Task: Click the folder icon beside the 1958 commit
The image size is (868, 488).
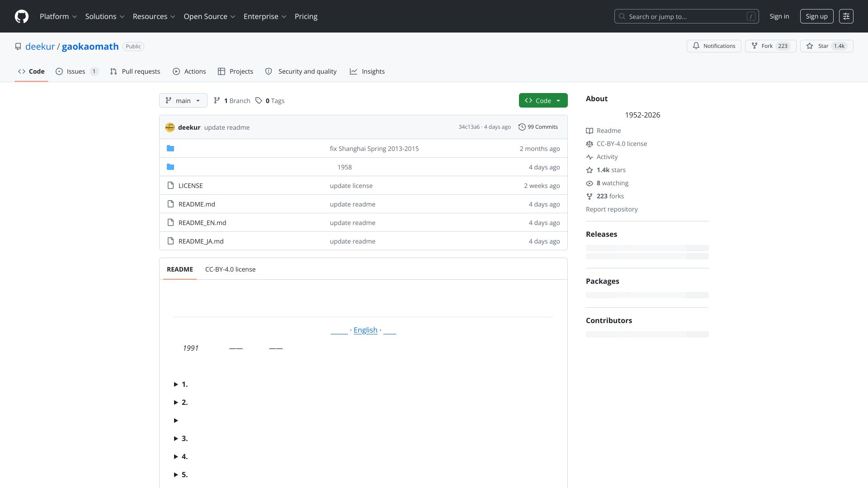Action: coord(170,167)
